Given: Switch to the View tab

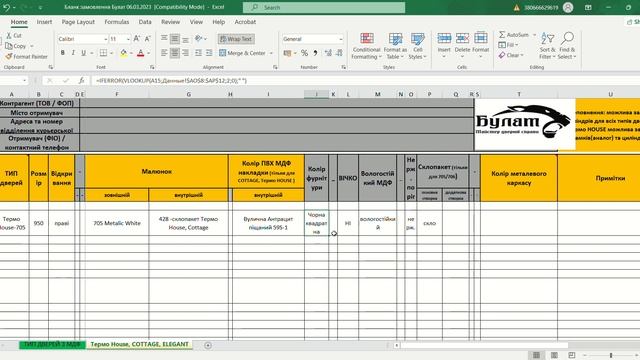Looking at the screenshot, I should (x=196, y=22).
